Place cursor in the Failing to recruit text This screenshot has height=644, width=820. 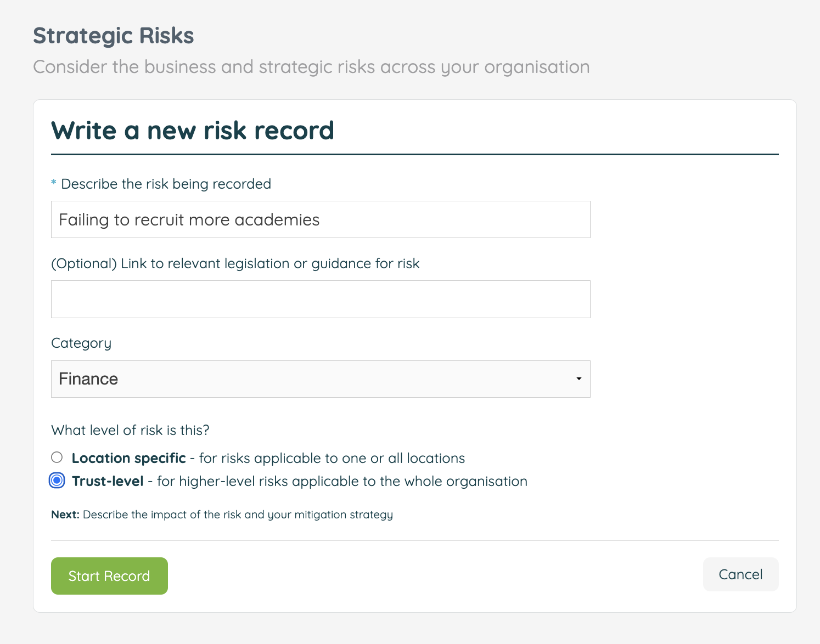pyautogui.click(x=189, y=219)
